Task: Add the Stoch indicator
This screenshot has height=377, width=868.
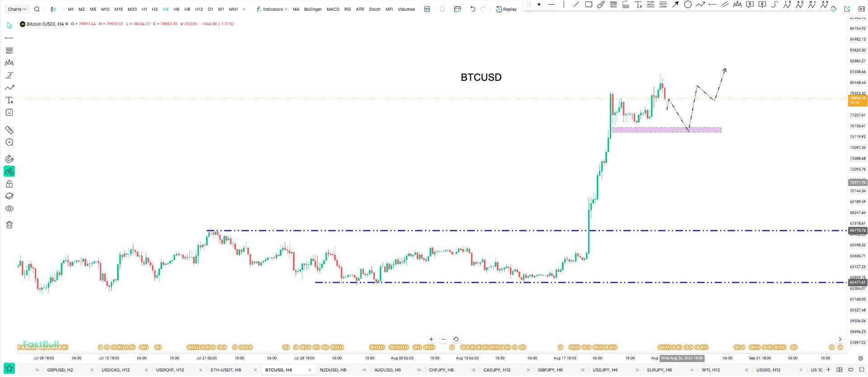Action: [375, 9]
